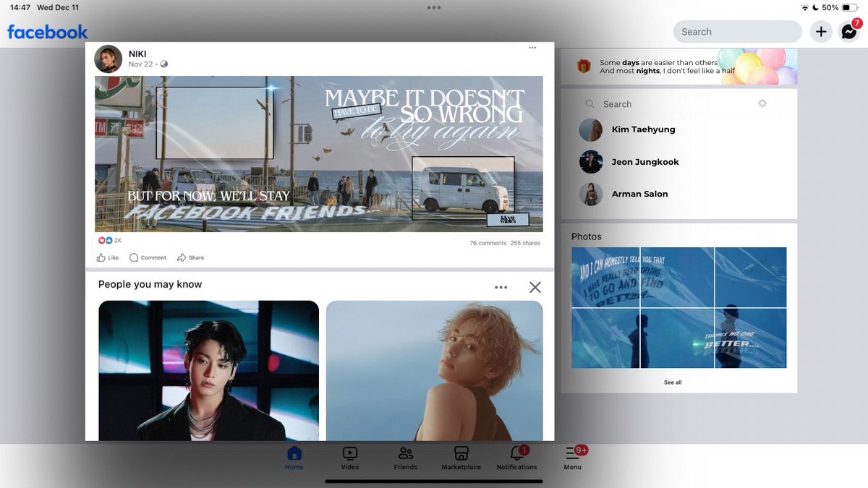Click Jeon Jungkook's avatar

pos(591,162)
